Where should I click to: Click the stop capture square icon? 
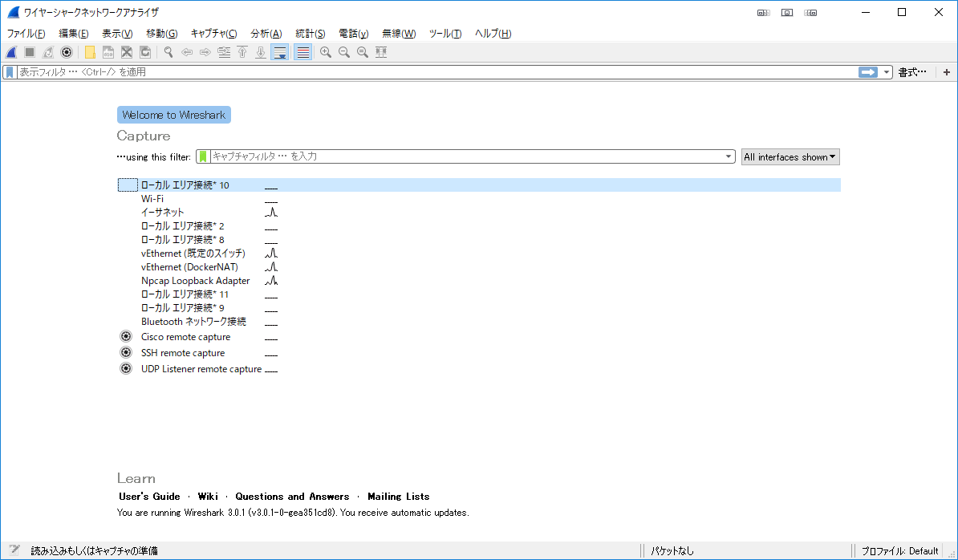point(30,52)
